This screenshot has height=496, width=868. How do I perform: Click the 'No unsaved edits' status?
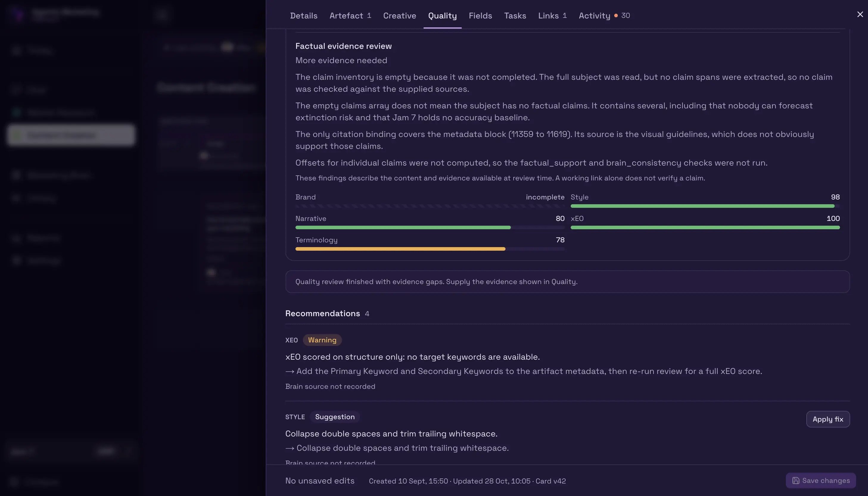(x=320, y=481)
